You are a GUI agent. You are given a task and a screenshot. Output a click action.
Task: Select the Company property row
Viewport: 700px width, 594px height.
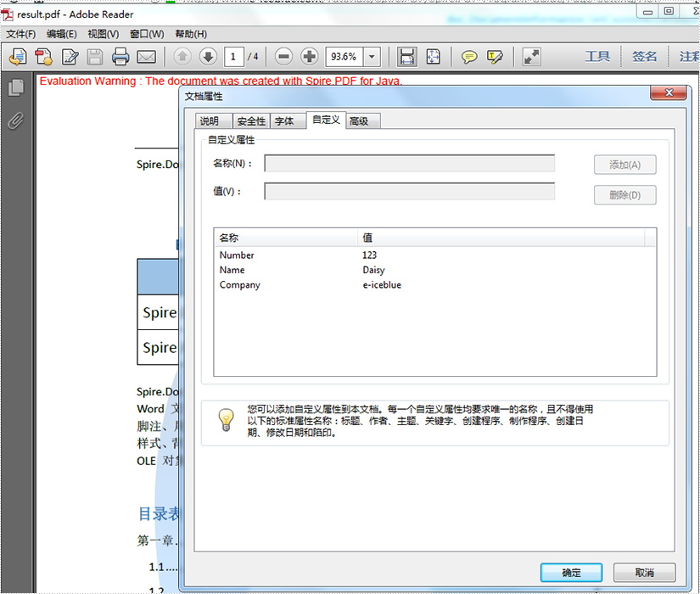pos(434,284)
